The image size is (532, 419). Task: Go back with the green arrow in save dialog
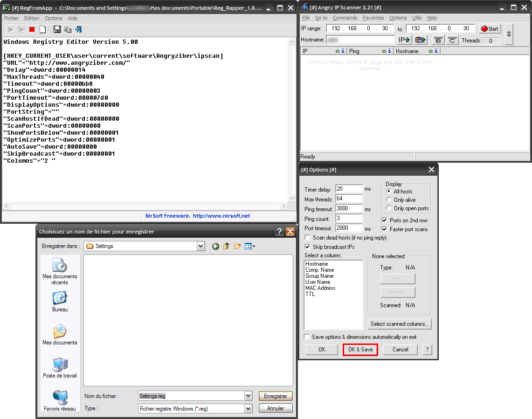point(215,246)
